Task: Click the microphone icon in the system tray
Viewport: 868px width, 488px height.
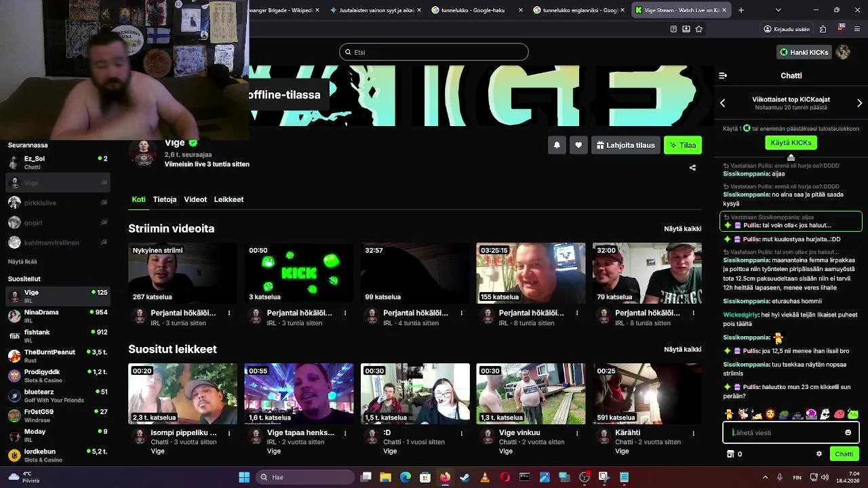Action: 780,477
